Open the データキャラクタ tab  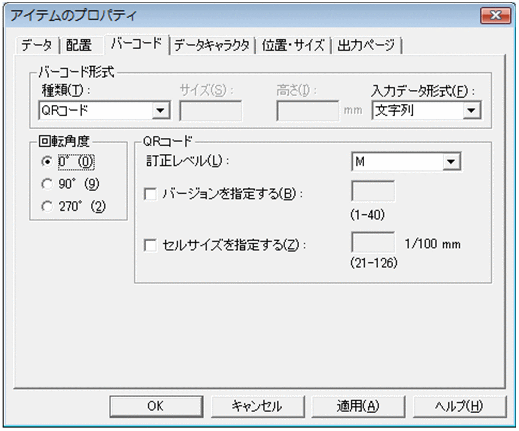(x=212, y=45)
